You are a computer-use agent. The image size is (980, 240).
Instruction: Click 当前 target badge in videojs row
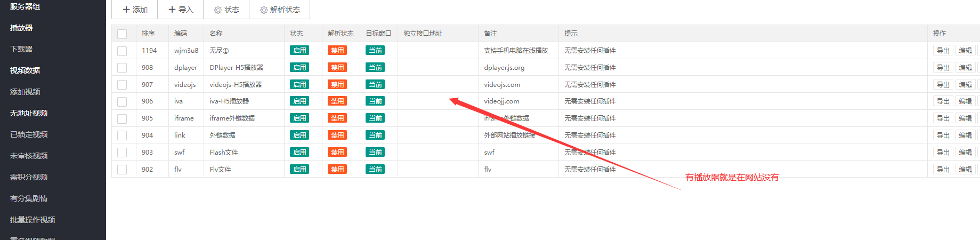click(375, 85)
